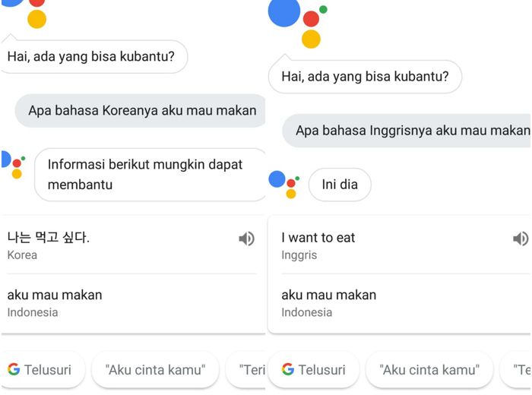
Task: Tap Google G icon in right Telusuri chip
Action: [288, 369]
